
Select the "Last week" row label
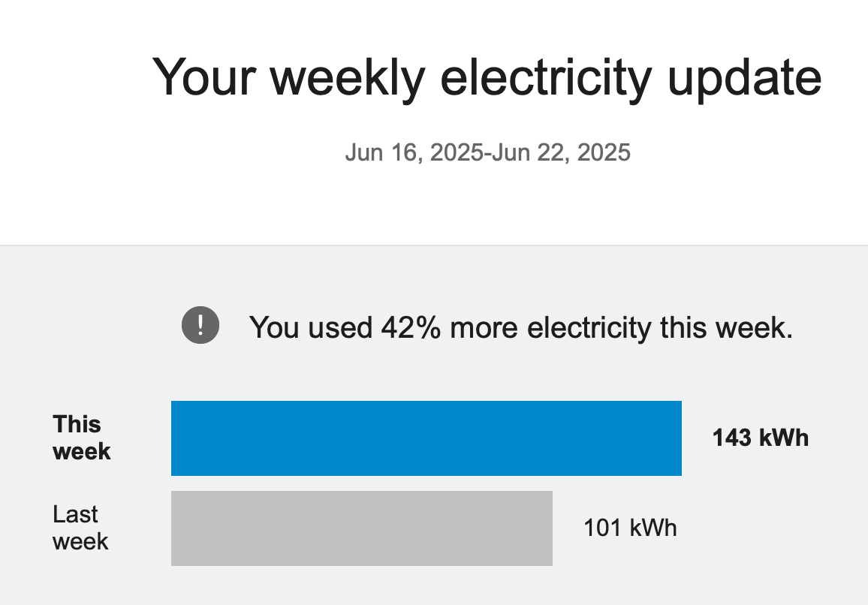click(80, 528)
